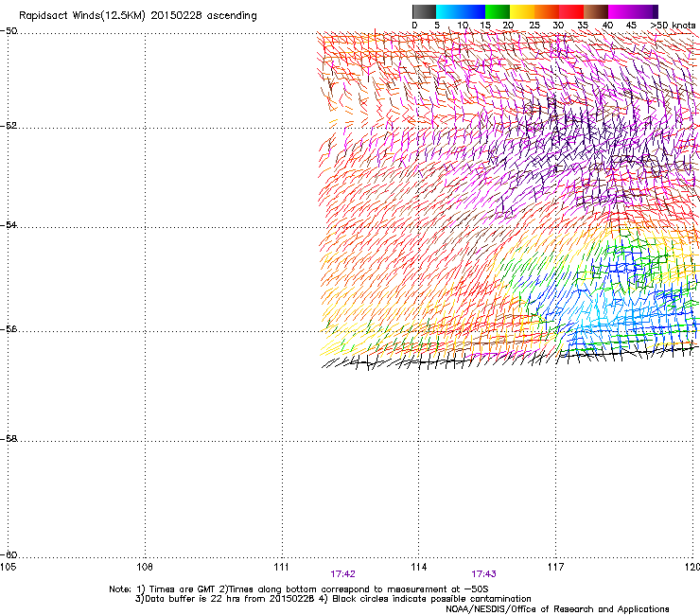Click the purple 17:43 time label
Image resolution: width=700 pixels, height=615 pixels.
pyautogui.click(x=484, y=574)
